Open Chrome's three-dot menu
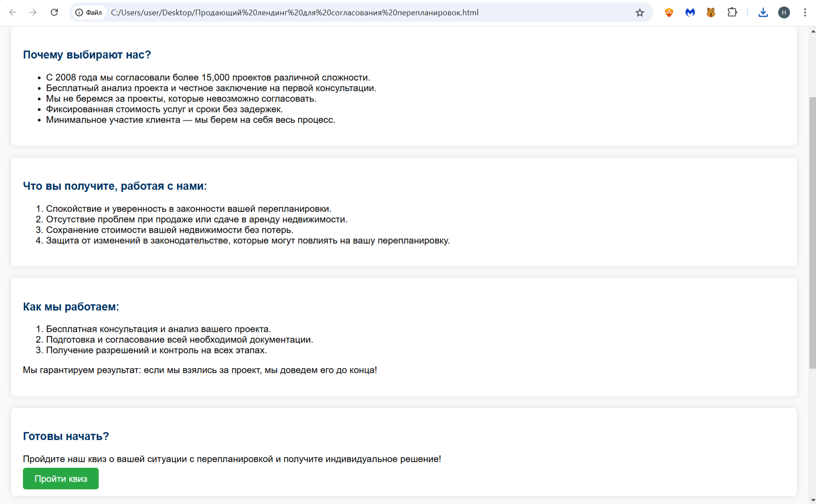Screen dimensions: 816x504 pyautogui.click(x=805, y=13)
